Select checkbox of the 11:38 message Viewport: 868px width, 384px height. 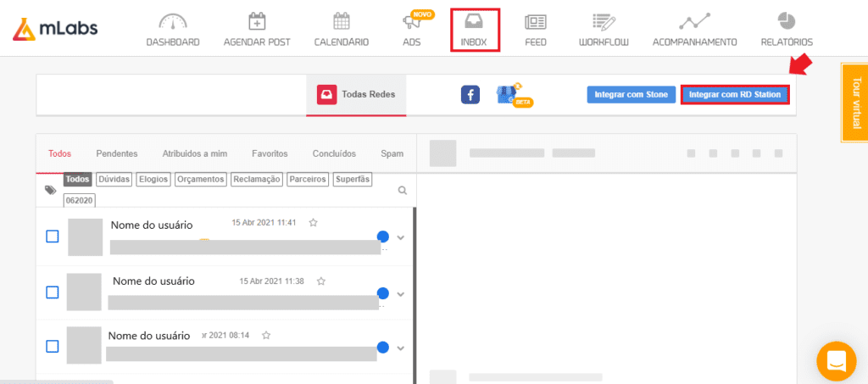coord(52,292)
